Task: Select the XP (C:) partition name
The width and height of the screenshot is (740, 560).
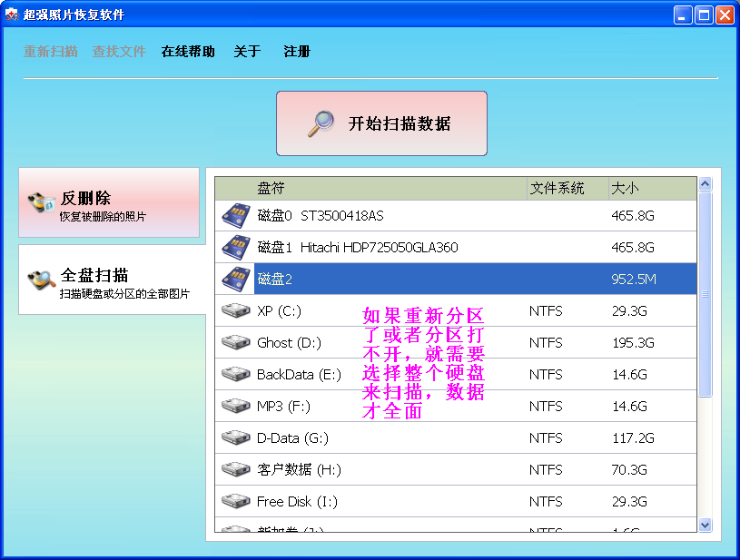Action: click(279, 311)
